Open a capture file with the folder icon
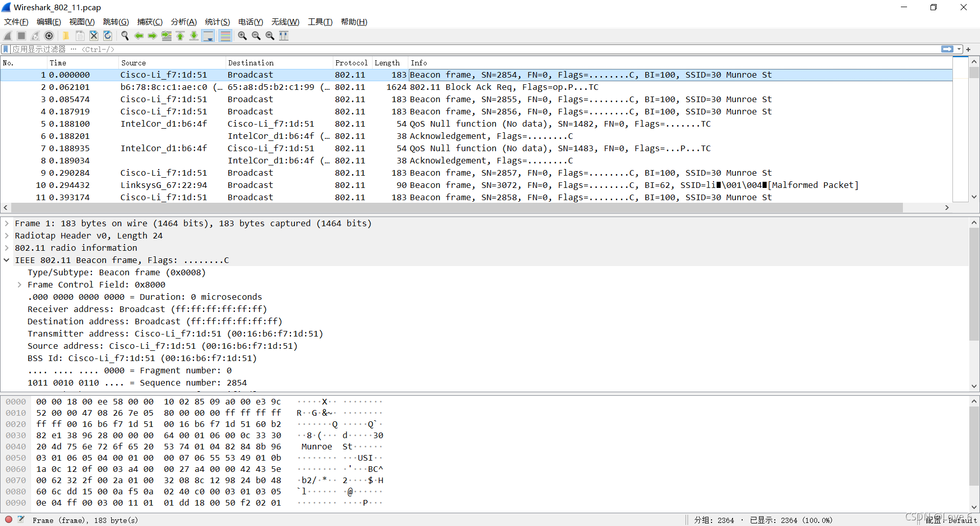980x526 pixels. 66,36
